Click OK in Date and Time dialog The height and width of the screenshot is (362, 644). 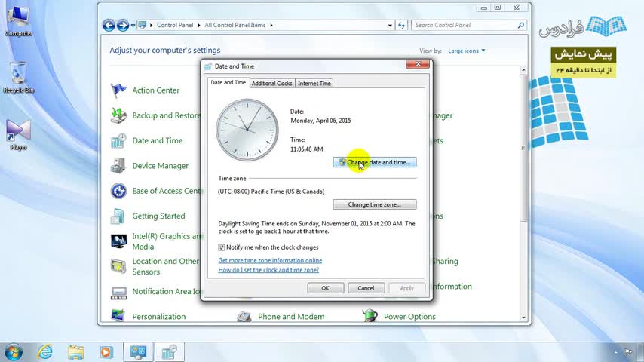(325, 288)
